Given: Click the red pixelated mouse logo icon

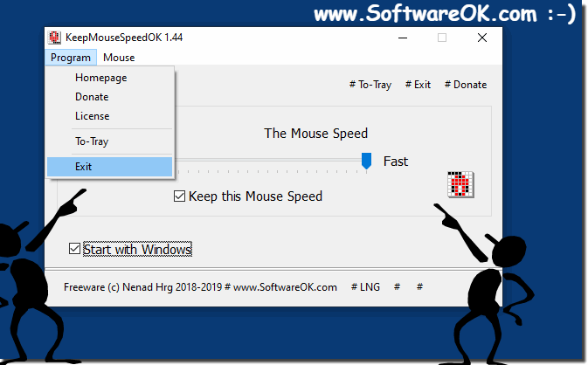Looking at the screenshot, I should pos(460,184).
